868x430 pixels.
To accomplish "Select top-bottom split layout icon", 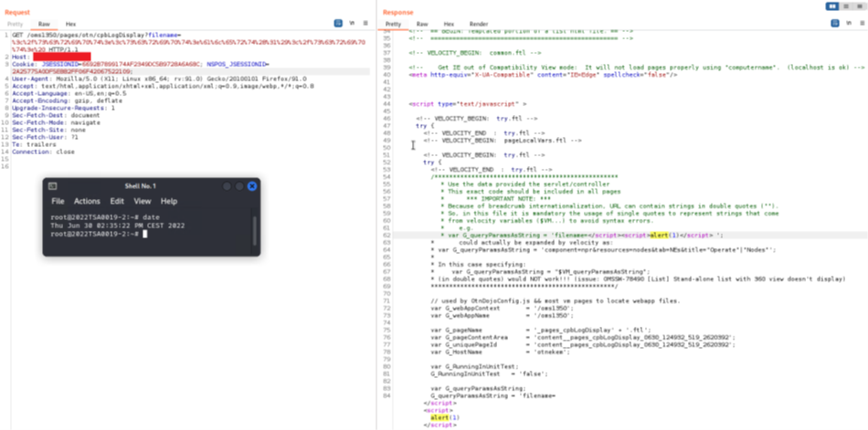I will pos(845,6).
